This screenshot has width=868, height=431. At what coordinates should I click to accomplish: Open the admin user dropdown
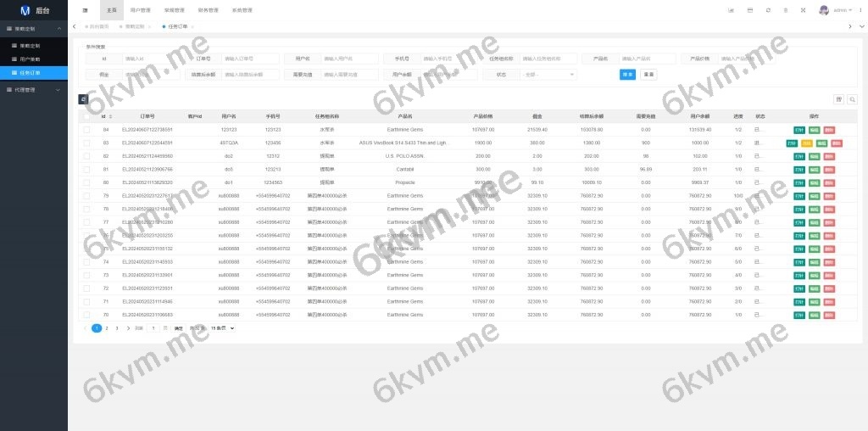point(841,10)
